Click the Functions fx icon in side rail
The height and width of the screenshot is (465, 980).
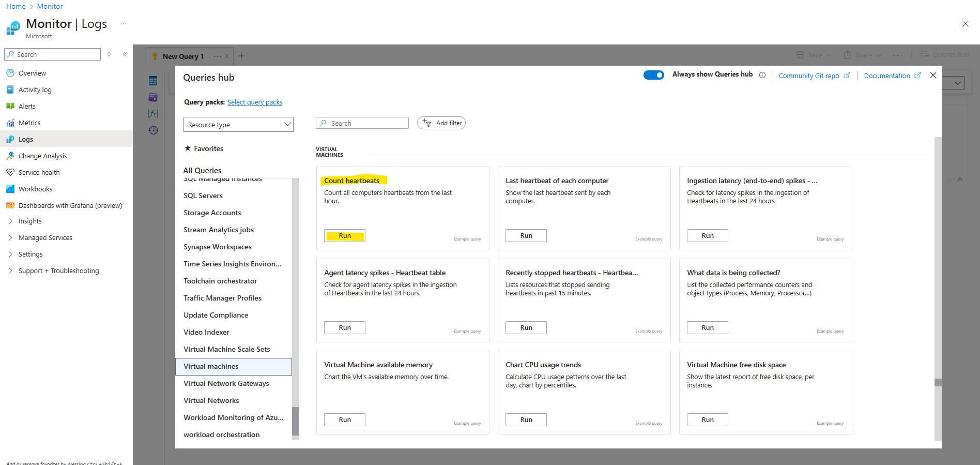[x=153, y=114]
